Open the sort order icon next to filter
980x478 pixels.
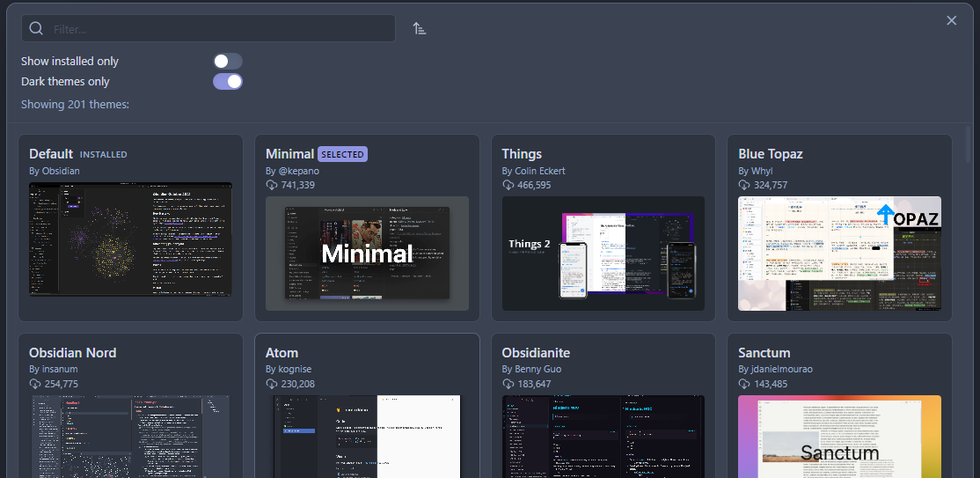(x=420, y=28)
